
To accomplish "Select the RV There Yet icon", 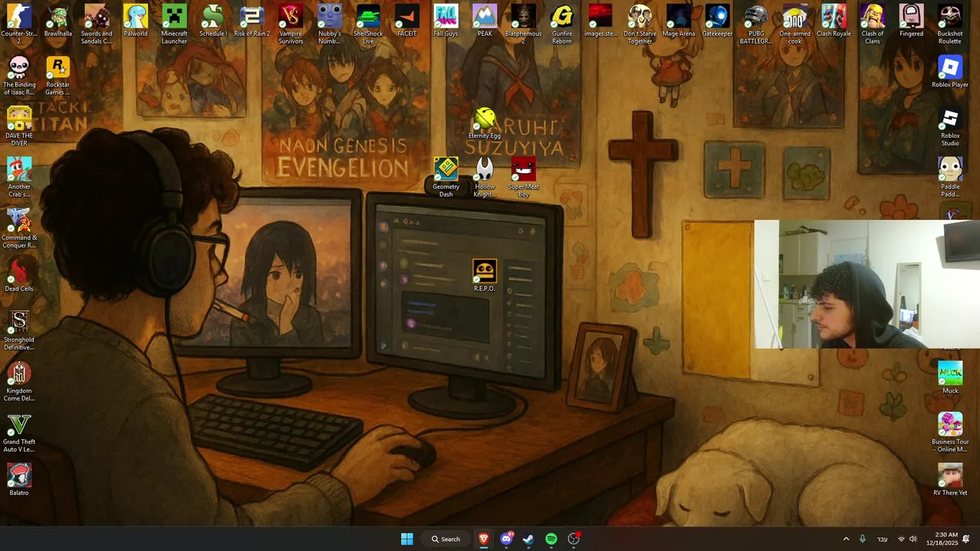I will 950,480.
